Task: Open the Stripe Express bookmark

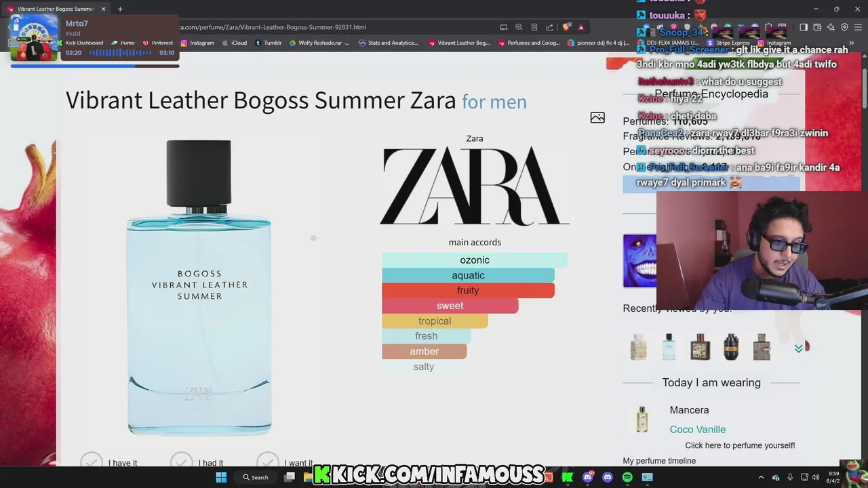Action: pos(728,43)
